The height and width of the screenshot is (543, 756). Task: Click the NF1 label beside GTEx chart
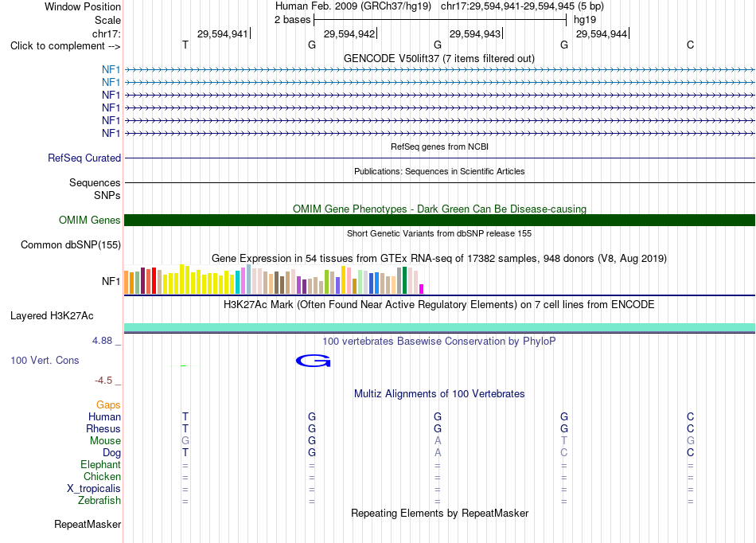coord(111,281)
